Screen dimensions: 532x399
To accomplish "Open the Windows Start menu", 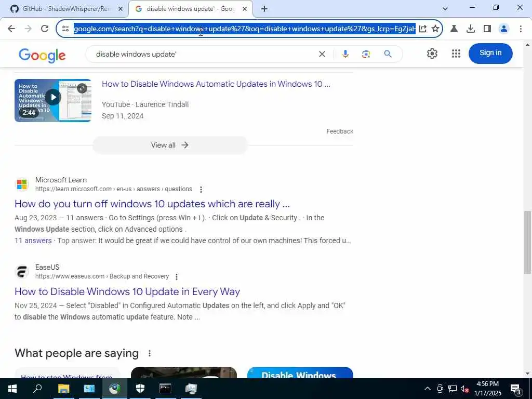I will click(12, 389).
